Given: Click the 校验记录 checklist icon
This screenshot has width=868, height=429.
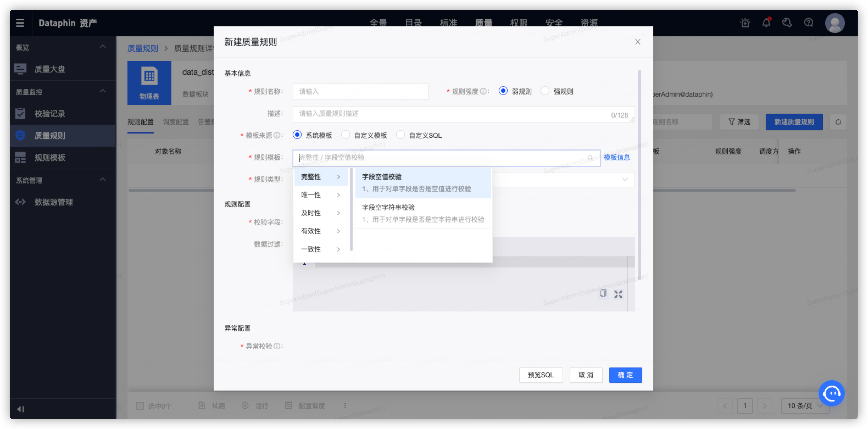Looking at the screenshot, I should [x=20, y=114].
